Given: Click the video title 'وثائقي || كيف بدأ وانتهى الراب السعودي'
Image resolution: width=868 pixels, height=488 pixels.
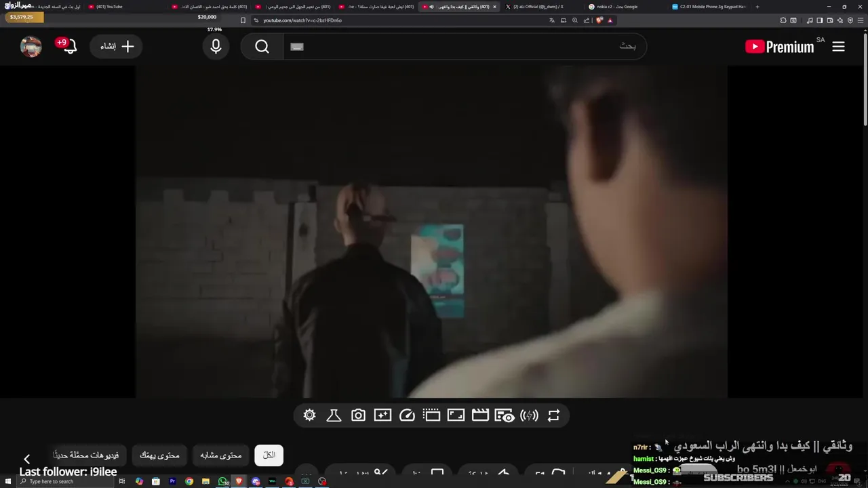Looking at the screenshot, I should click(x=762, y=446).
